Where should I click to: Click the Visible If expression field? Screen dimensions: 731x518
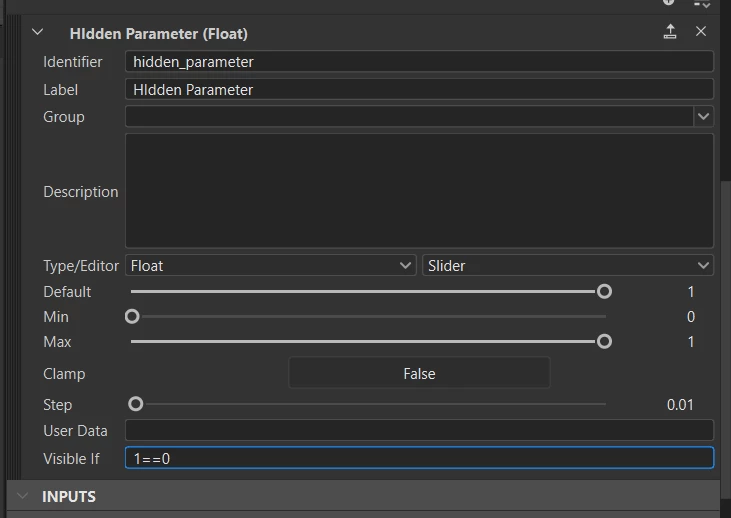tap(419, 458)
